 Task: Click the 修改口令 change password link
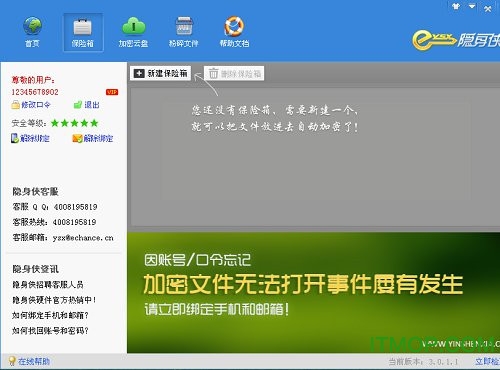36,105
